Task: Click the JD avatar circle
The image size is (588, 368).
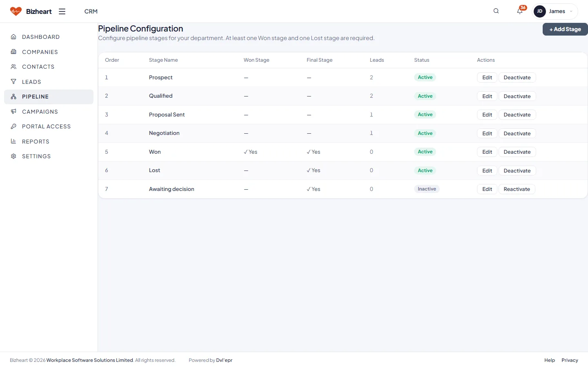Action: click(x=540, y=11)
